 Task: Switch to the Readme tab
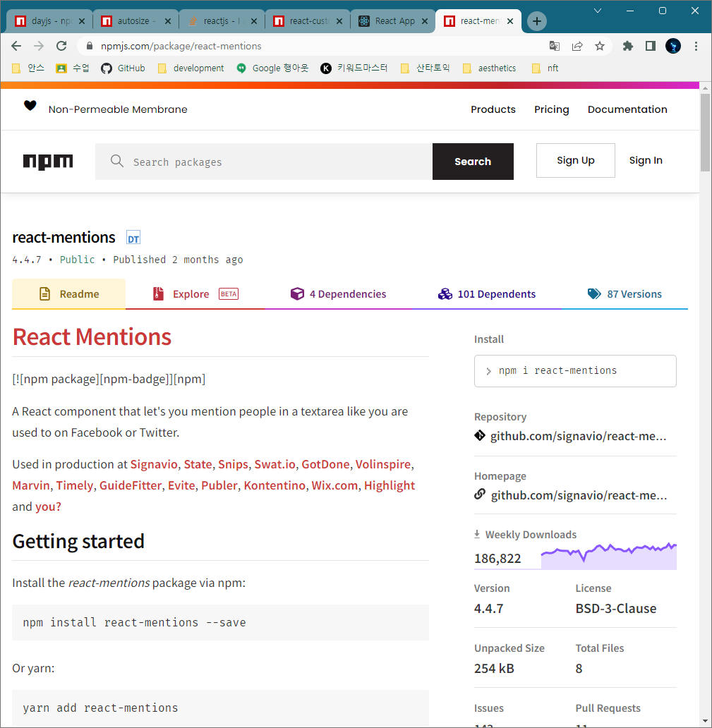pyautogui.click(x=68, y=294)
